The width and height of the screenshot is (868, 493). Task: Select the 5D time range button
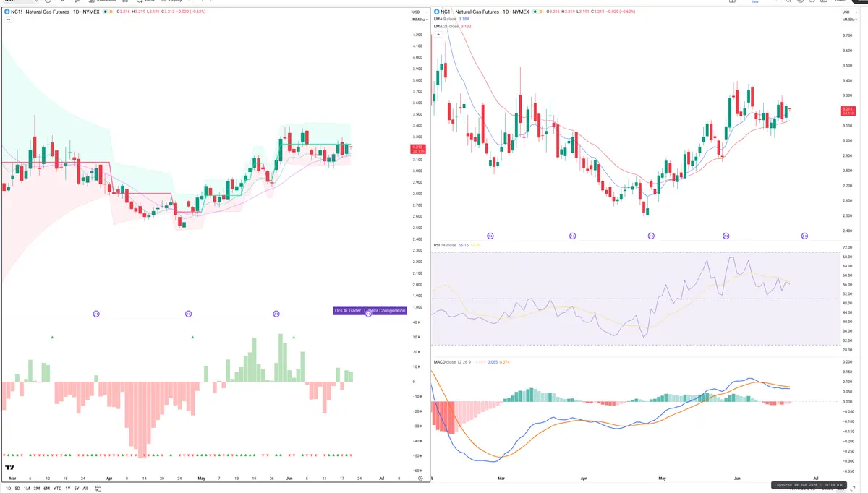(x=17, y=489)
